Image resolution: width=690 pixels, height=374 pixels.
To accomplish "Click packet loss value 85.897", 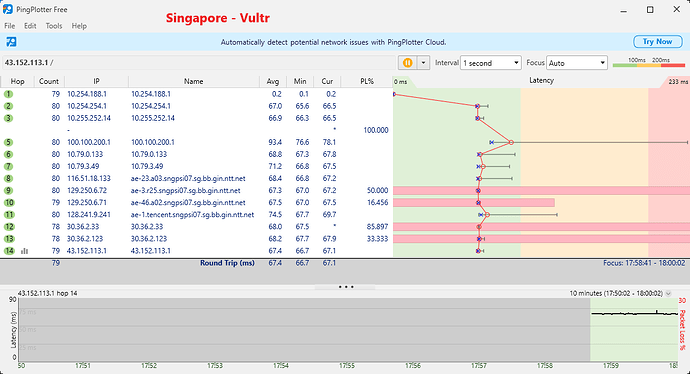I will tap(378, 227).
